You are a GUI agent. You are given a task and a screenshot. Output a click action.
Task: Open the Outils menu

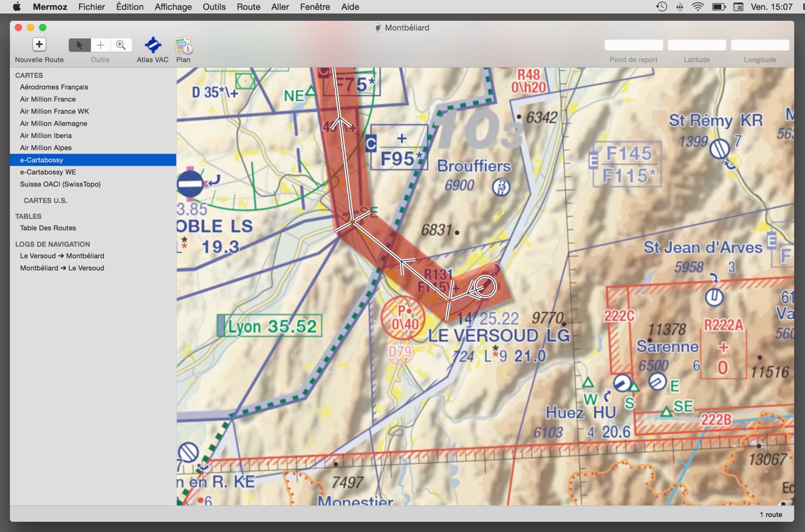coord(214,7)
